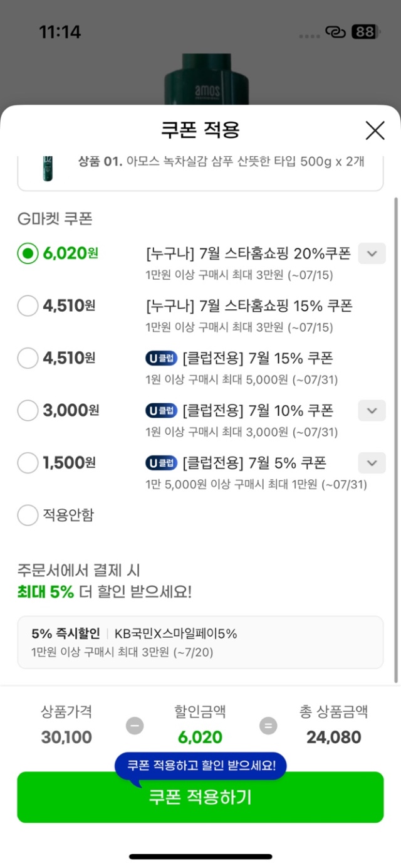The height and width of the screenshot is (868, 401).
Task: Tap the U클럽 badge on 10% coupon
Action: pyautogui.click(x=161, y=411)
